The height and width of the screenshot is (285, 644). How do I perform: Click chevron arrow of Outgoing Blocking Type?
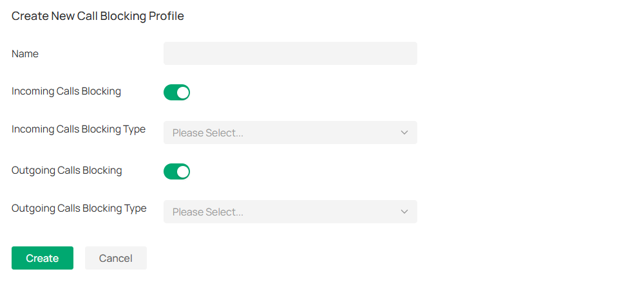(x=404, y=212)
